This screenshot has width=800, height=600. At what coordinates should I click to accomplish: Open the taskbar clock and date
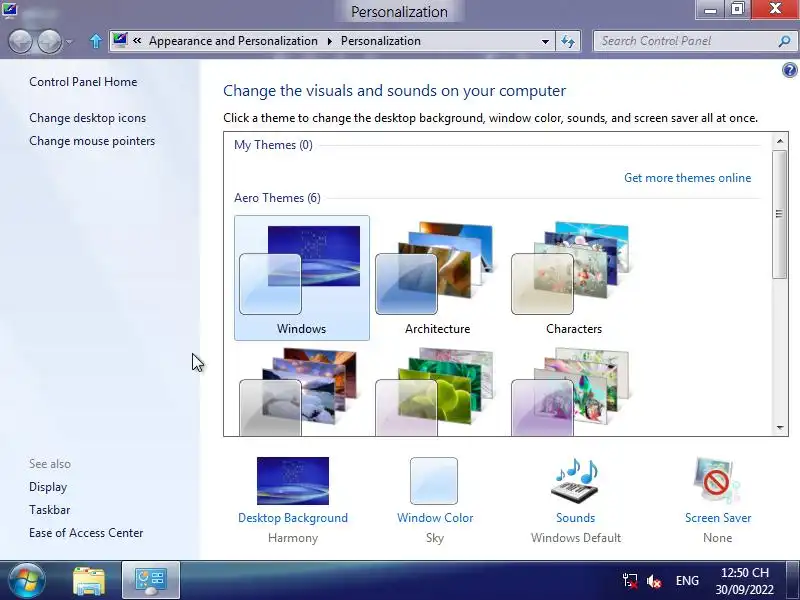point(744,581)
